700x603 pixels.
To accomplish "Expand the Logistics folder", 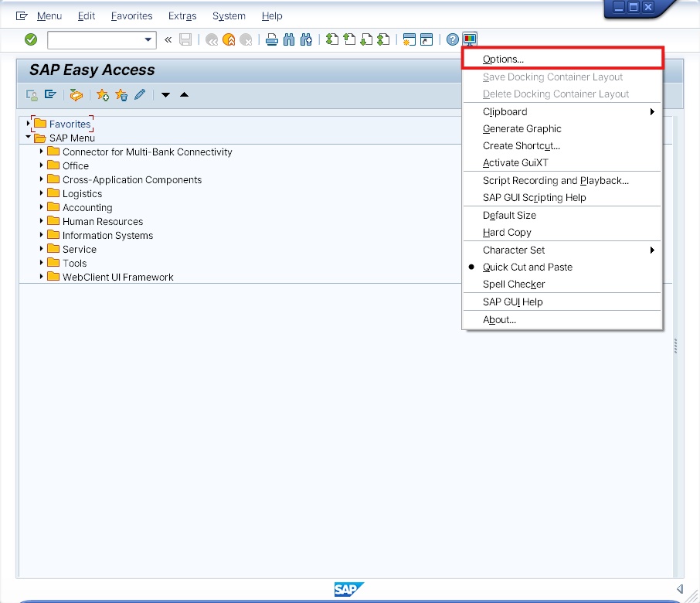I will pos(42,193).
